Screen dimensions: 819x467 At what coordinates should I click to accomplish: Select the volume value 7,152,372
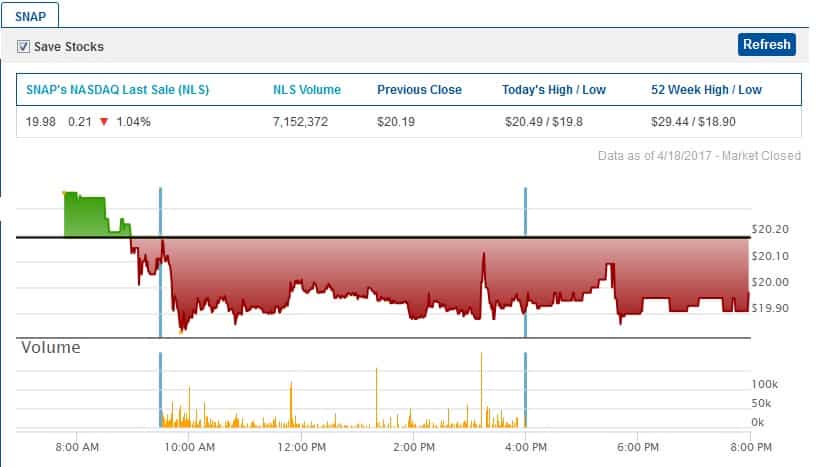(x=300, y=122)
